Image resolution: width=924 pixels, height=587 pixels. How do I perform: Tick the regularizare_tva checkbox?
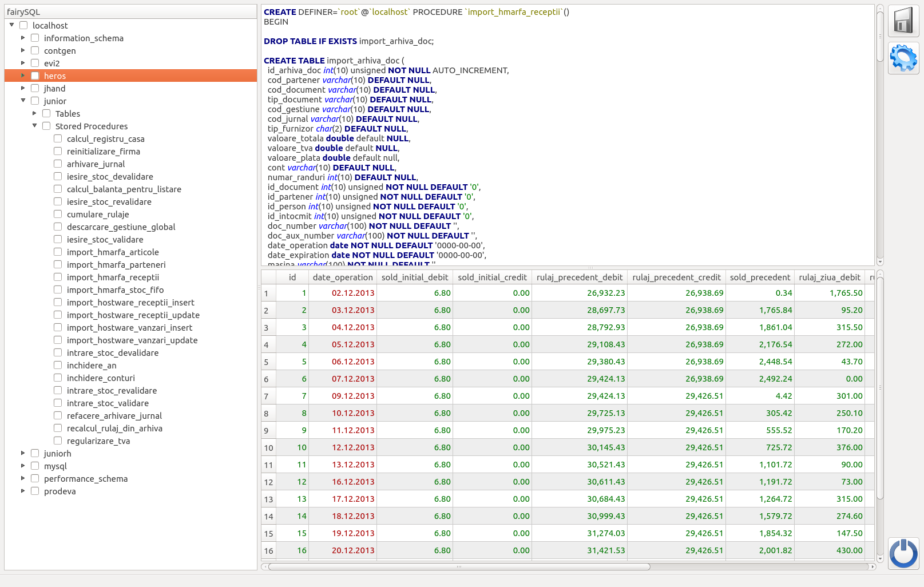click(x=58, y=441)
